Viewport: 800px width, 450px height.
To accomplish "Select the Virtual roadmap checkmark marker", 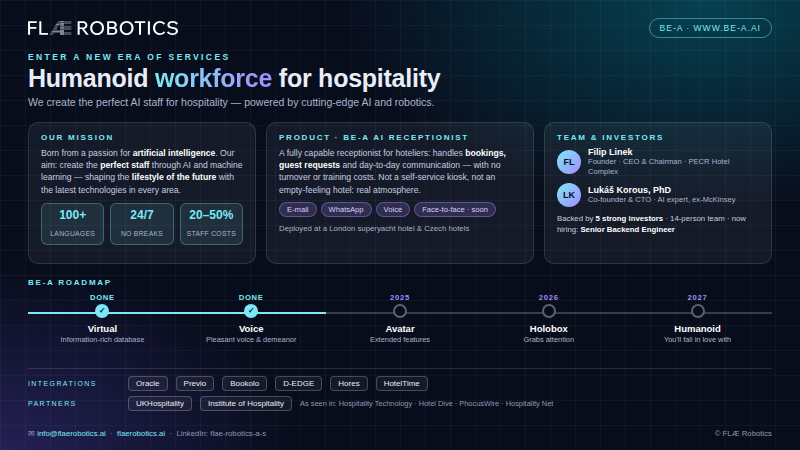I will coord(102,311).
